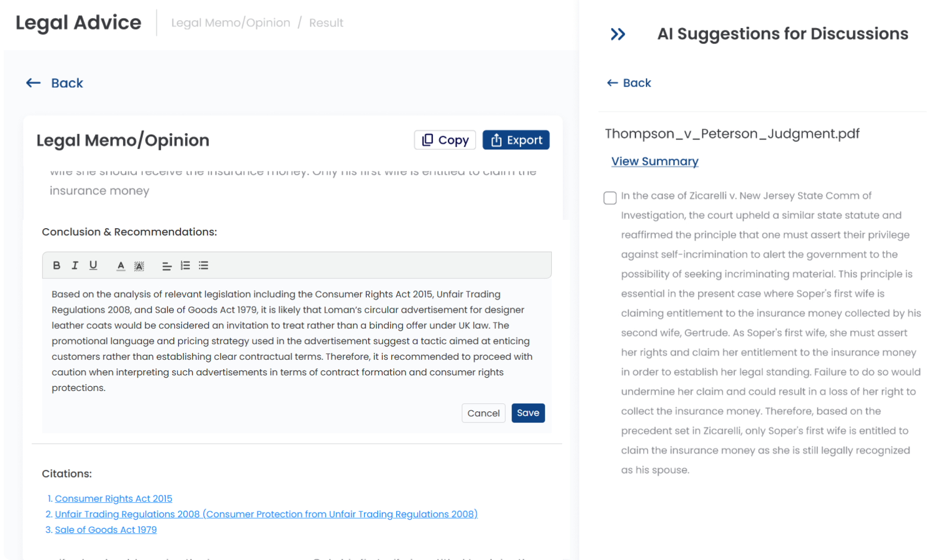Image resolution: width=944 pixels, height=560 pixels.
Task: Open the text color tool
Action: 121,266
